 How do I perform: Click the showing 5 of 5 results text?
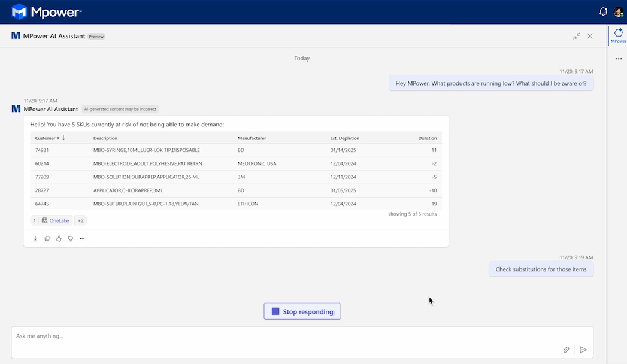(412, 214)
